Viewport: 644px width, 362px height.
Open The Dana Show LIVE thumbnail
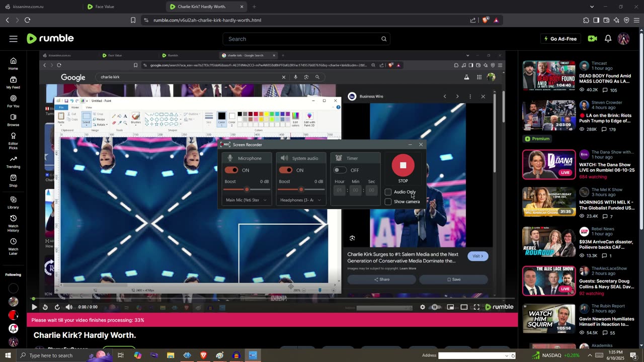[549, 164]
